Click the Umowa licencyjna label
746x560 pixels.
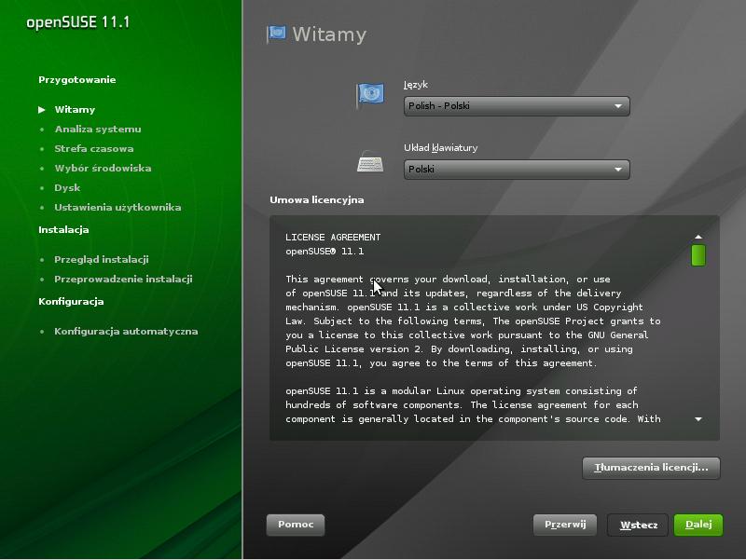pyautogui.click(x=317, y=200)
